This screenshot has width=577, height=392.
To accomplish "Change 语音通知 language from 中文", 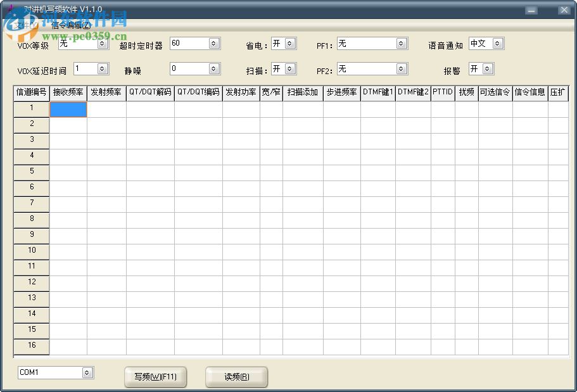I will pyautogui.click(x=498, y=43).
